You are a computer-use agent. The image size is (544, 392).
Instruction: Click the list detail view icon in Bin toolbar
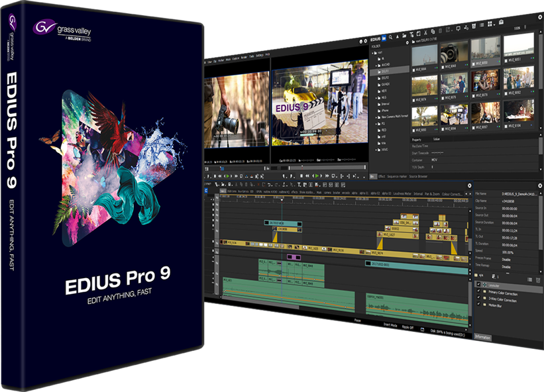click(x=482, y=25)
